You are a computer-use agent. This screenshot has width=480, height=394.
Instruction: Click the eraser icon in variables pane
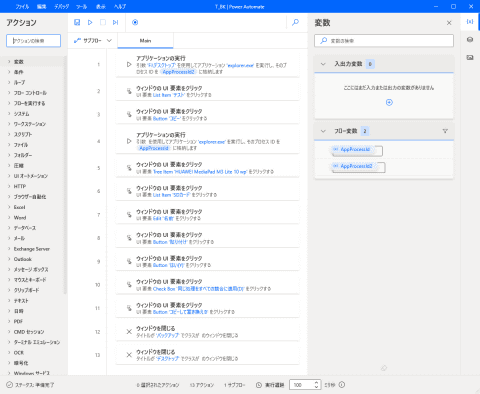click(384, 368)
